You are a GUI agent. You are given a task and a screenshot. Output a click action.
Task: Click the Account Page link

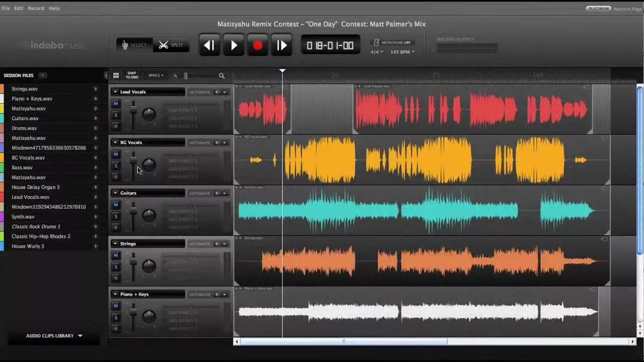click(628, 9)
